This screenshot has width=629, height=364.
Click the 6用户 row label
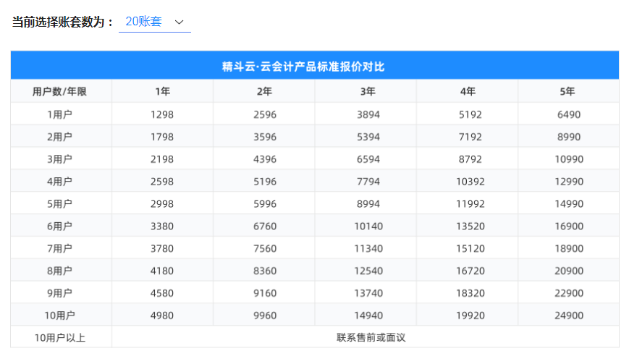[60, 227]
